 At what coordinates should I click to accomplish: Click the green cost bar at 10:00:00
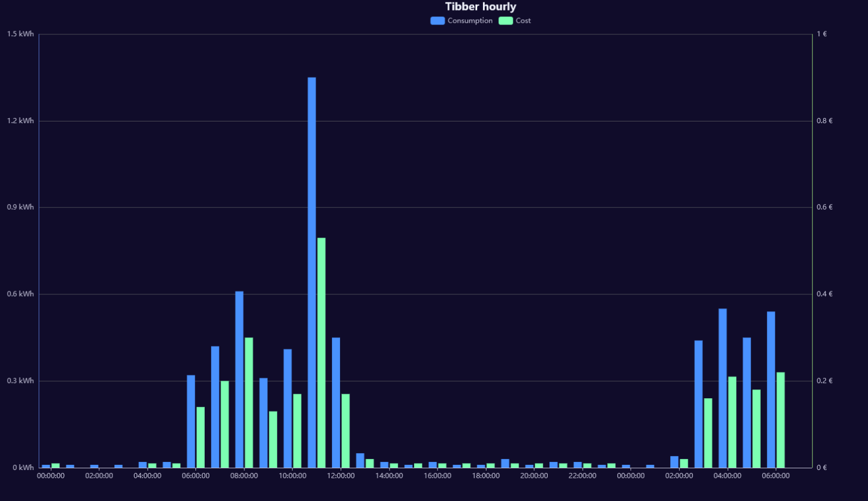click(x=297, y=431)
